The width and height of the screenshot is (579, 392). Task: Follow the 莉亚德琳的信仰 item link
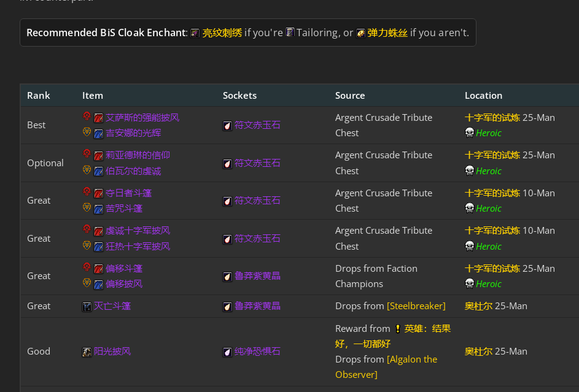pyautogui.click(x=138, y=155)
